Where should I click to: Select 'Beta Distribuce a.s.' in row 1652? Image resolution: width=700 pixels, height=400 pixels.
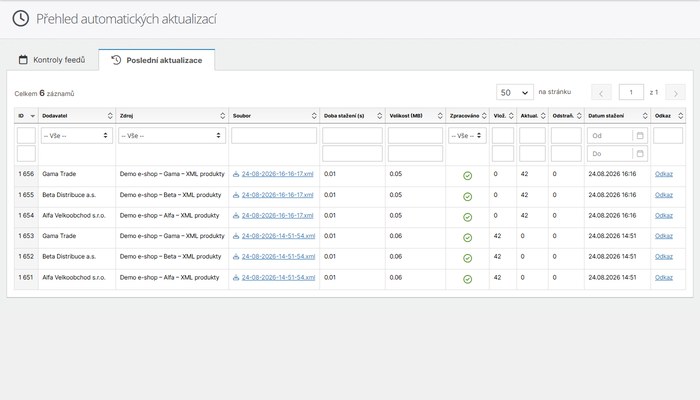[x=69, y=256]
